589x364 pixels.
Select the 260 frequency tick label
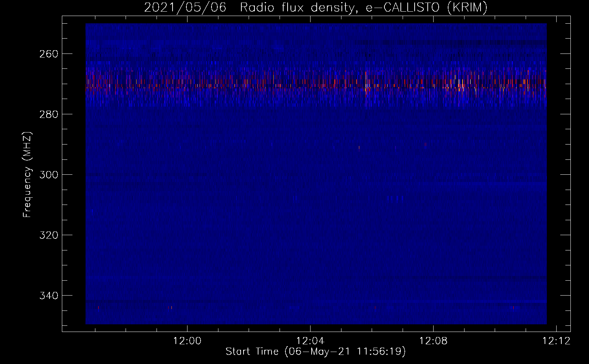(49, 54)
